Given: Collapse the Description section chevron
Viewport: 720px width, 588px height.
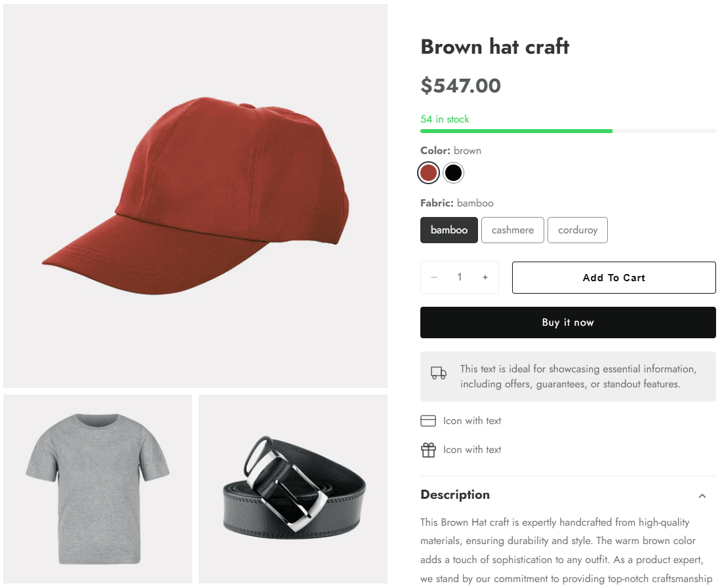Looking at the screenshot, I should coord(702,496).
